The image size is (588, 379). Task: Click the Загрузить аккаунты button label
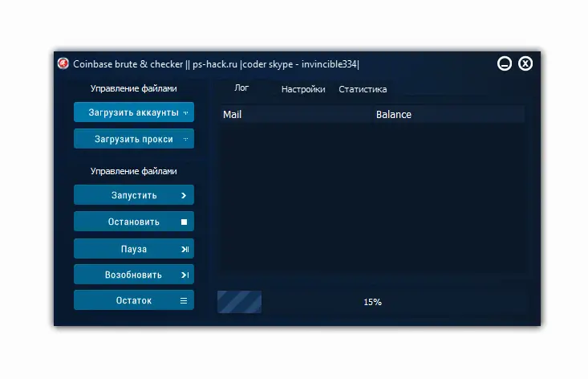point(133,113)
